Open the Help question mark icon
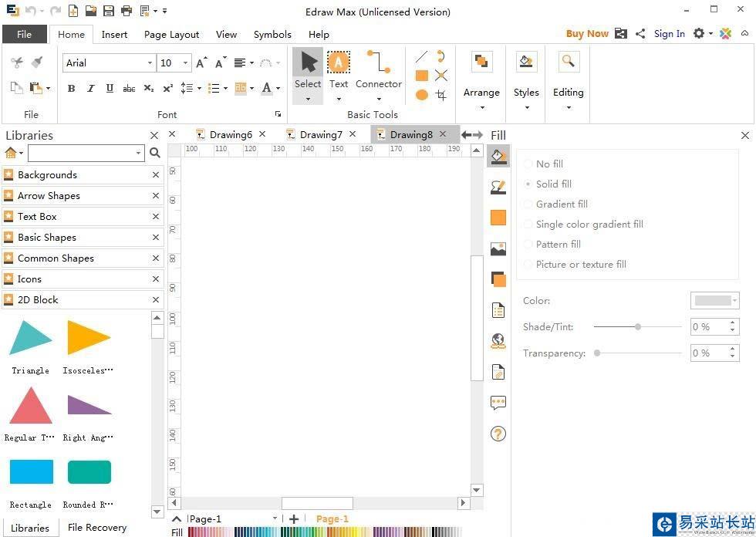Image resolution: width=756 pixels, height=537 pixels. tap(498, 434)
